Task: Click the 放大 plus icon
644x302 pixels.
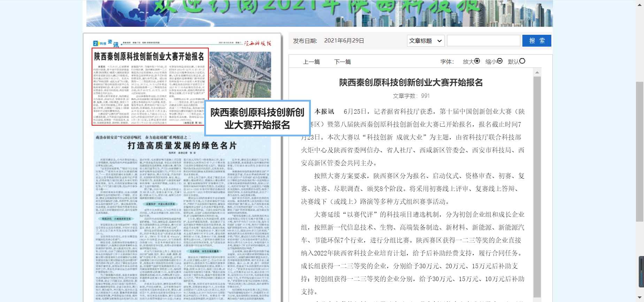Action: pyautogui.click(x=477, y=61)
